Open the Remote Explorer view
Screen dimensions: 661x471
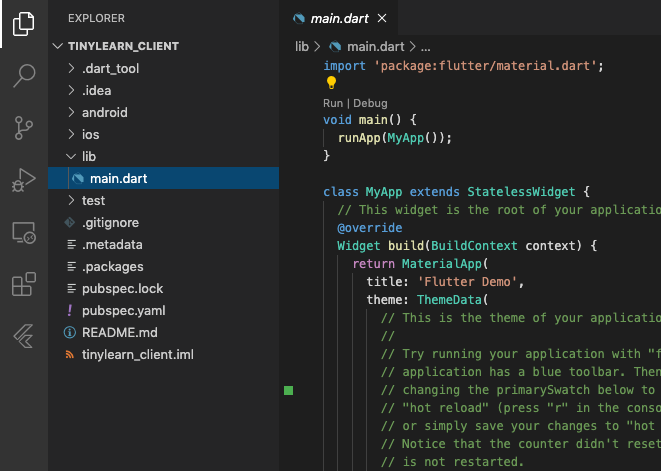tap(24, 233)
